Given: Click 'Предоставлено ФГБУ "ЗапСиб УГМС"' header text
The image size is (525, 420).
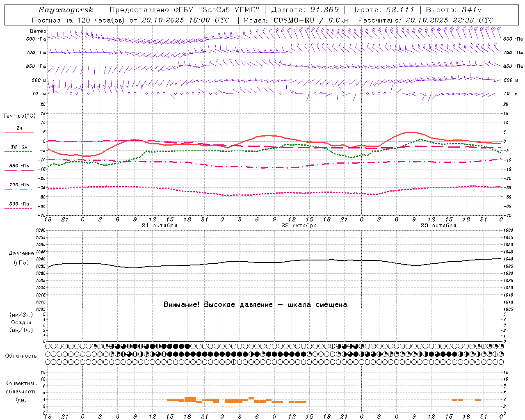Looking at the screenshot, I should tap(185, 10).
